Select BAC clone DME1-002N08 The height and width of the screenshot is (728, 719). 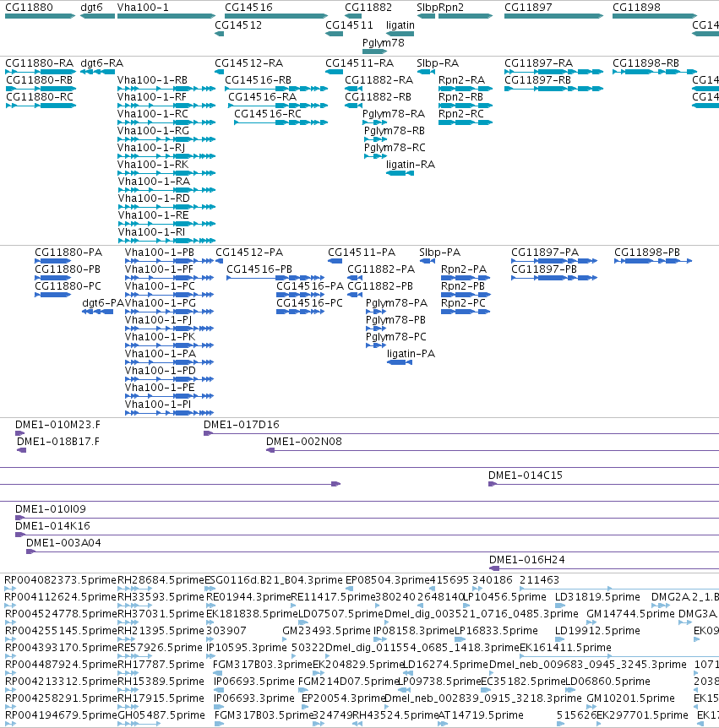[x=304, y=442]
